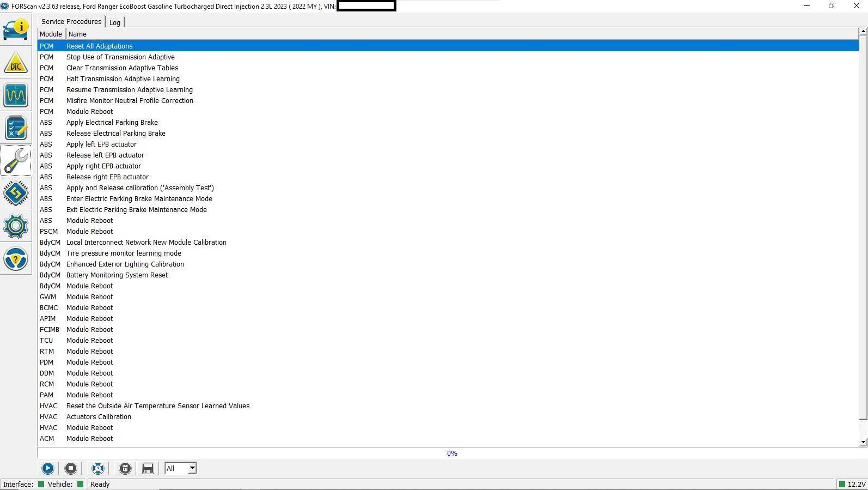Select the PSCM Module Reboot row
The height and width of the screenshot is (490, 868).
[448, 231]
